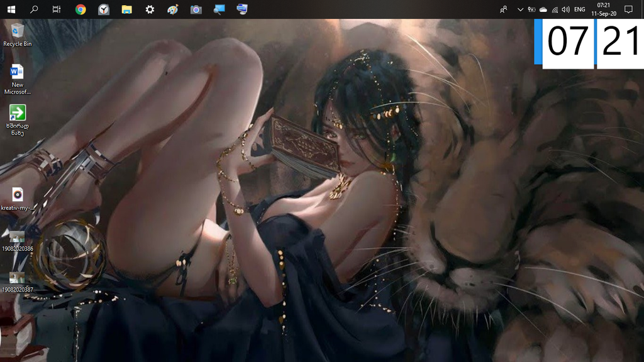Switch the ENG input language
644x362 pixels.
click(579, 9)
